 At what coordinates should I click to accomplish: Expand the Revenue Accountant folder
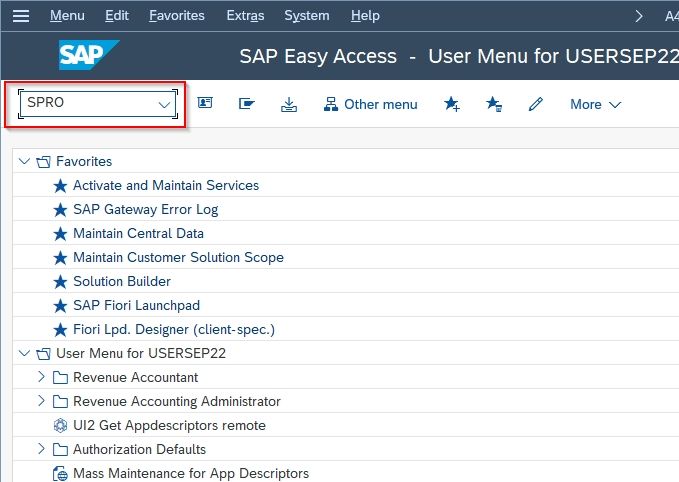tap(41, 377)
